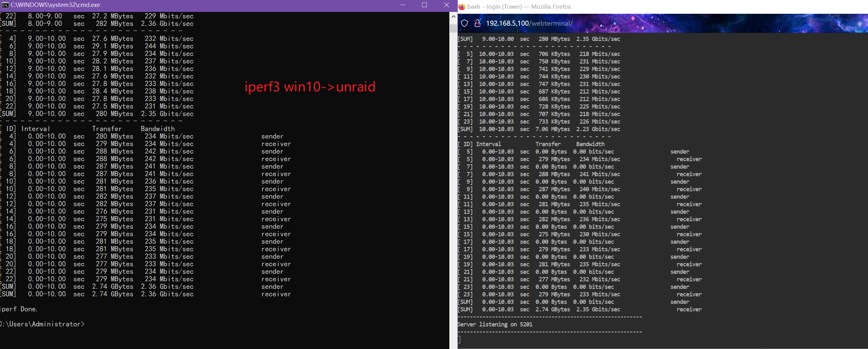Click the 'Transfer' header in Firefox webterminal
The width and height of the screenshot is (868, 349).
(548, 144)
